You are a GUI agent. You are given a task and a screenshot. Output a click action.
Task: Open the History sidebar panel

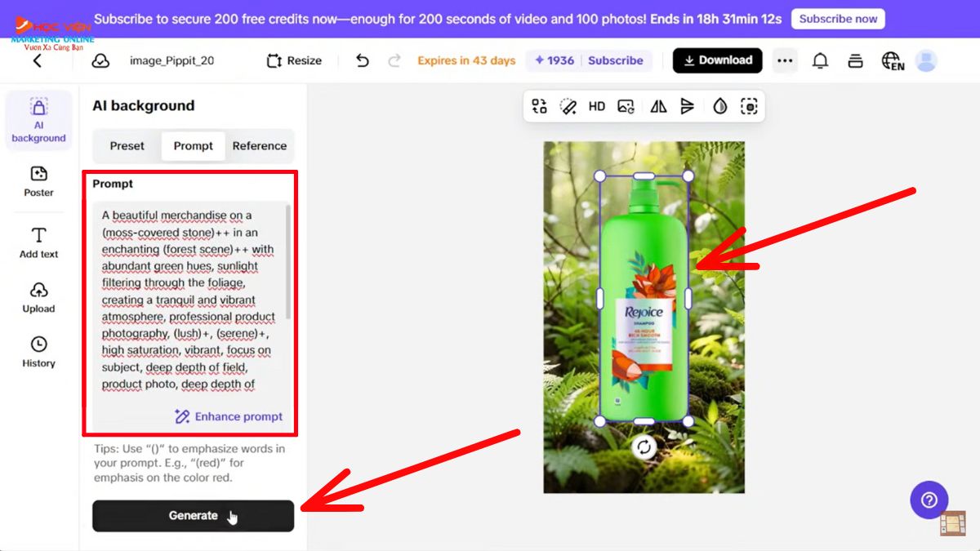(x=38, y=352)
